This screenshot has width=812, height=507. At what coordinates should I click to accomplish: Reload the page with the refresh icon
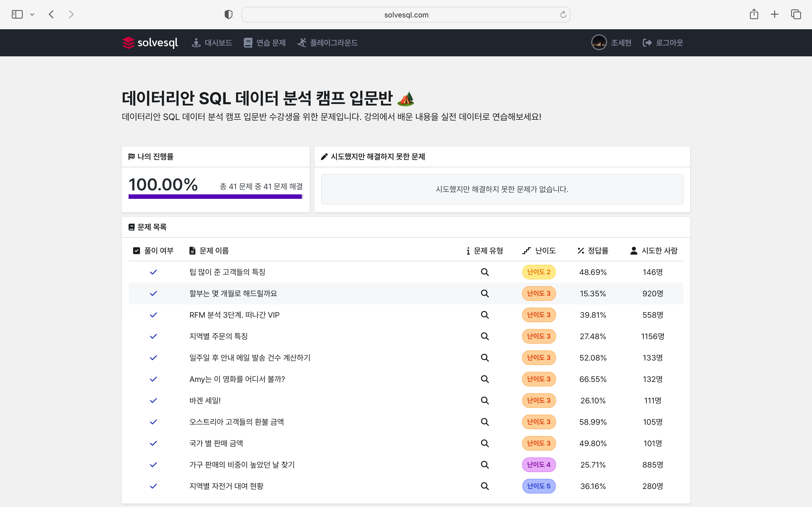click(x=563, y=14)
